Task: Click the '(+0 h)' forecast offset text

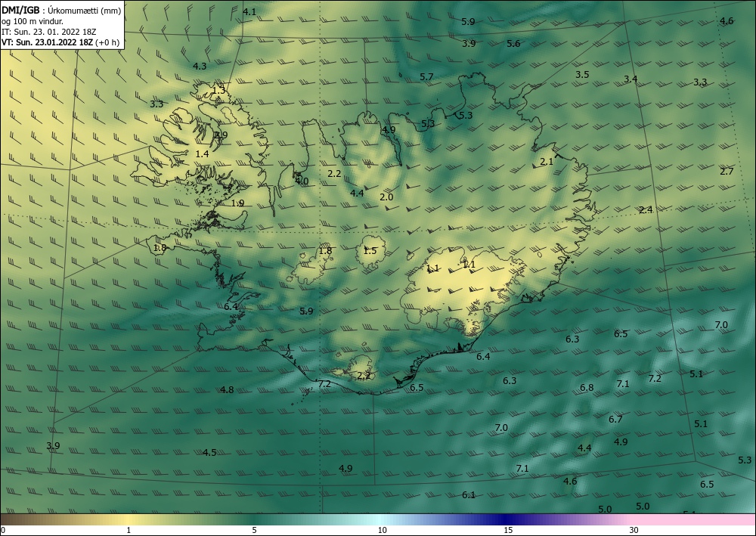Action: point(108,42)
